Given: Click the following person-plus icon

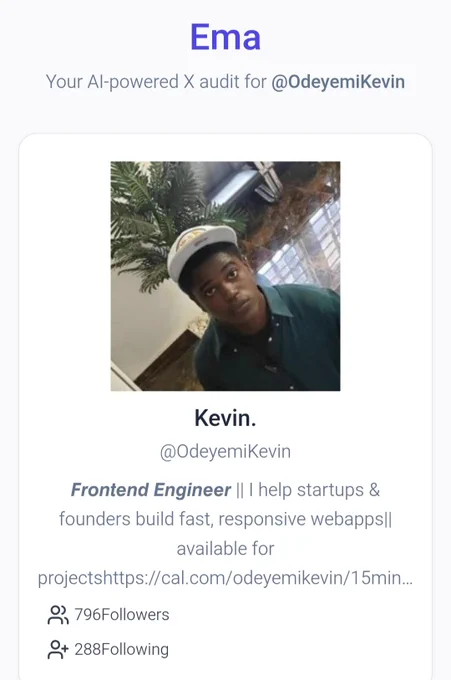Looking at the screenshot, I should point(58,650).
